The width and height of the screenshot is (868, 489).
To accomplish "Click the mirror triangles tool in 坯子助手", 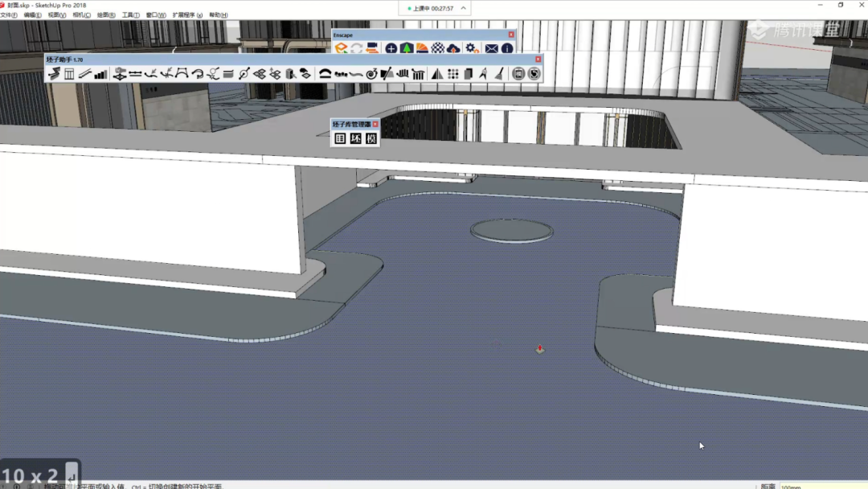I will (x=437, y=74).
